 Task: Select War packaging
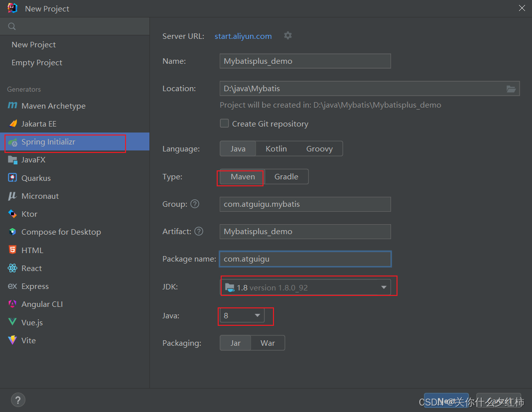point(267,343)
